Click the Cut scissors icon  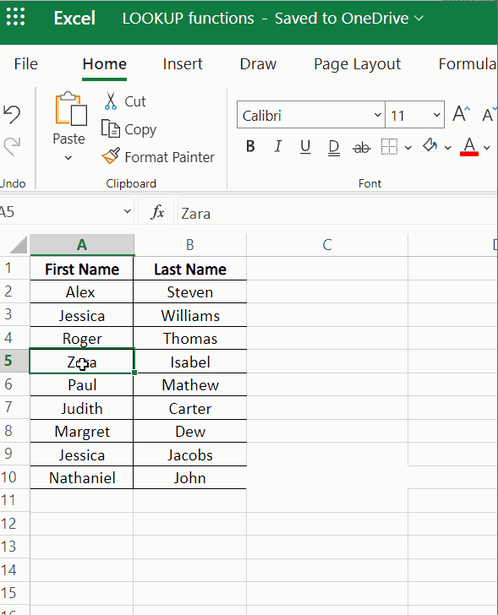pyautogui.click(x=111, y=101)
